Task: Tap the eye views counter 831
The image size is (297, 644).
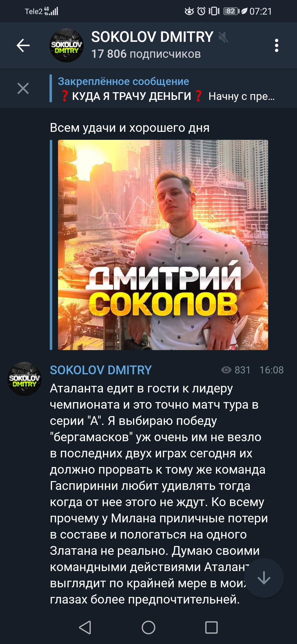Action: (x=236, y=370)
